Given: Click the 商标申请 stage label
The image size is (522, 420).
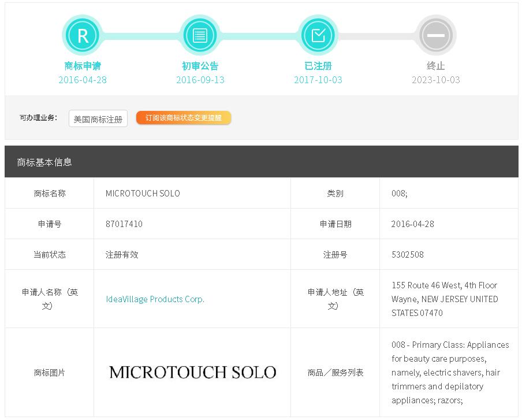Looking at the screenshot, I should (83, 66).
